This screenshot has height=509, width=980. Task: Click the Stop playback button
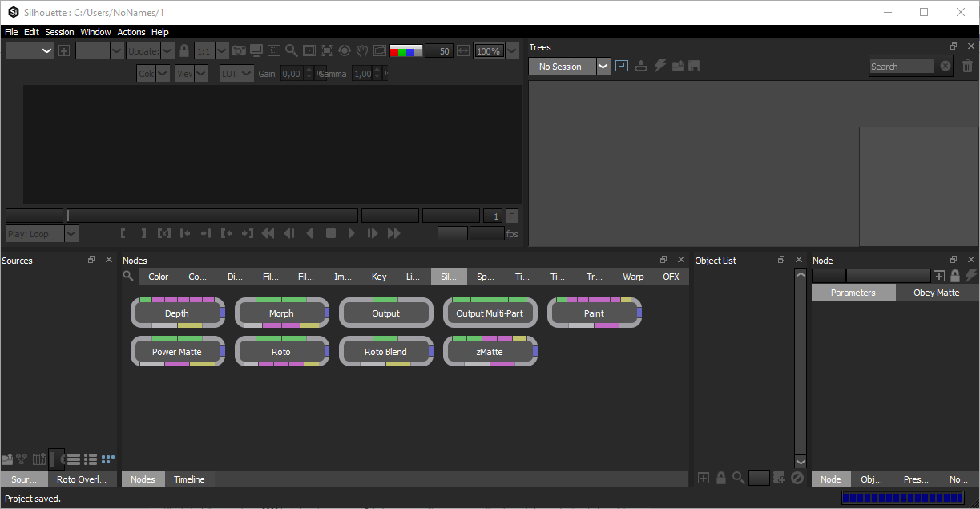point(331,233)
